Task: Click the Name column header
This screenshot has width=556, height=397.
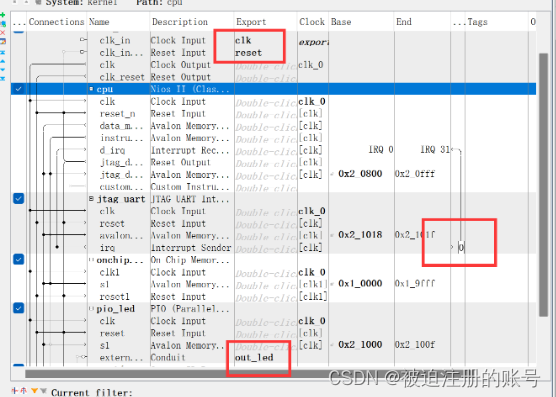Action: pos(118,22)
